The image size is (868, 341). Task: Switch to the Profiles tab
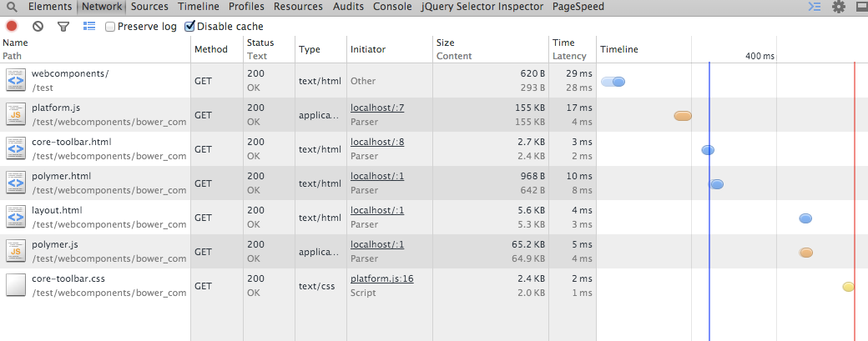[246, 7]
